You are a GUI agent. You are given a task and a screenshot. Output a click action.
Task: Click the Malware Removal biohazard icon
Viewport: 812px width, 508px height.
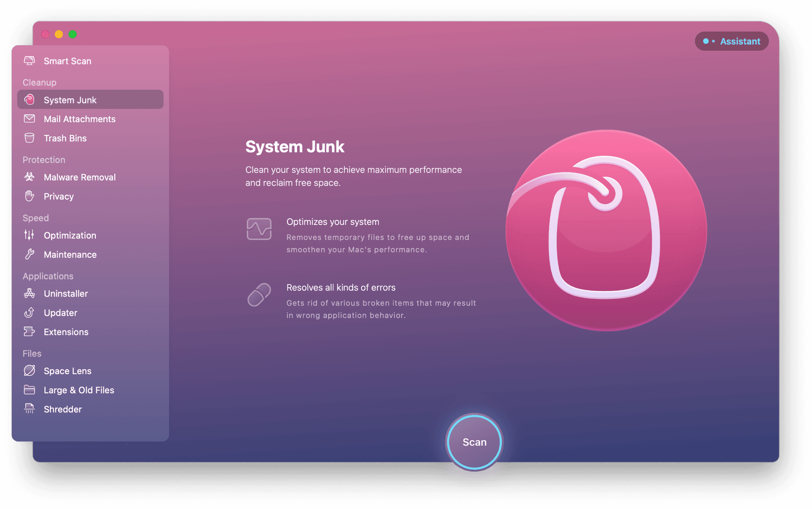coord(29,177)
